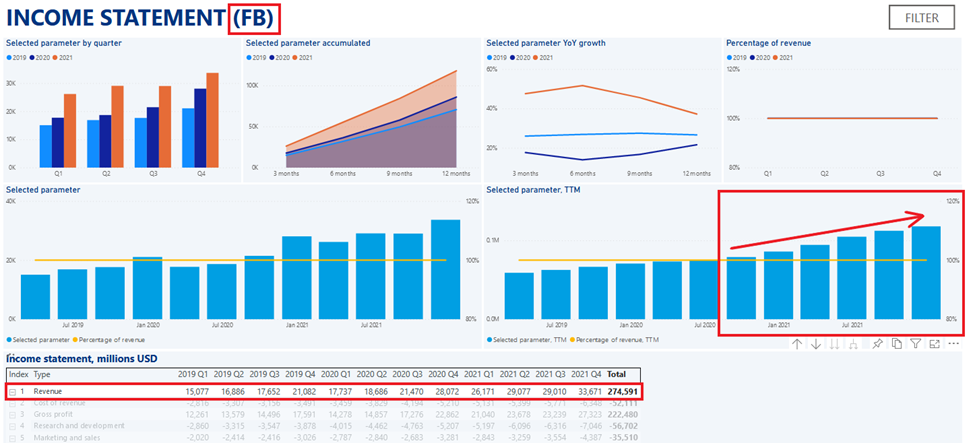Open focus mode for the table
The height and width of the screenshot is (443, 975).
[934, 344]
